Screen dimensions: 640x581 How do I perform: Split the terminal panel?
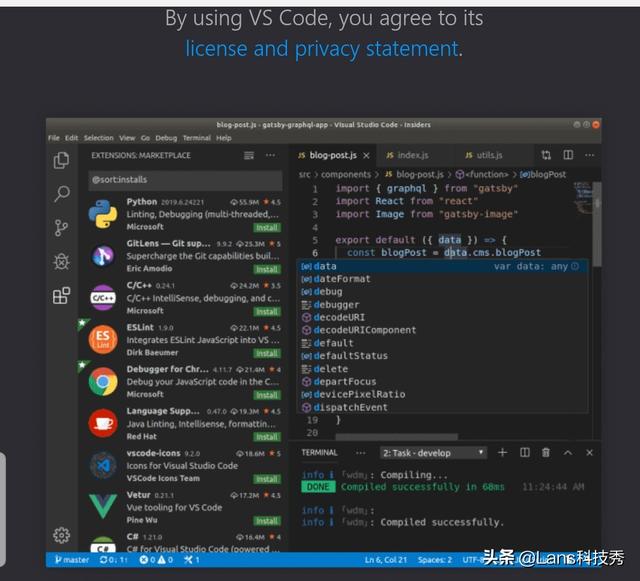coord(525,452)
